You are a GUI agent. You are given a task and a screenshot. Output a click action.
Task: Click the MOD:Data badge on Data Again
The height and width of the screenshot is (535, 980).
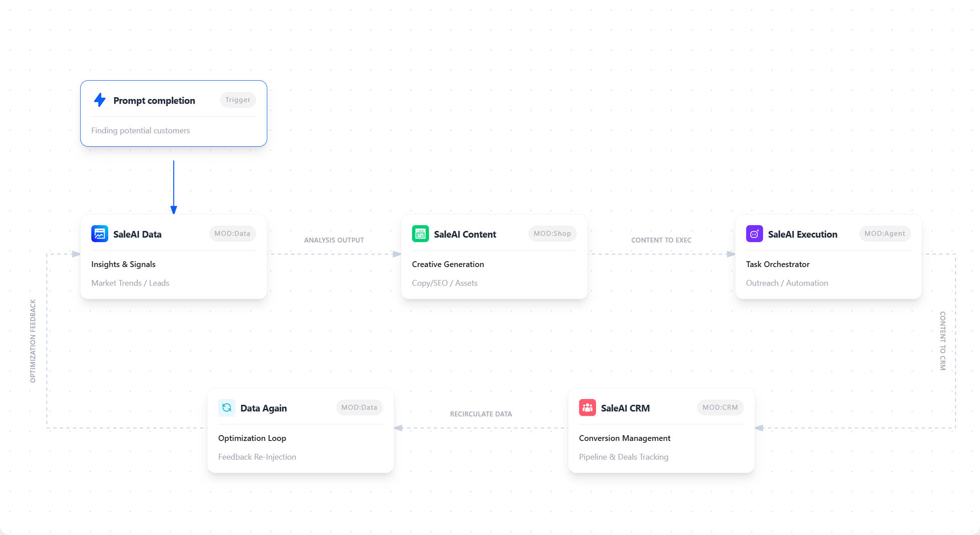pyautogui.click(x=359, y=407)
